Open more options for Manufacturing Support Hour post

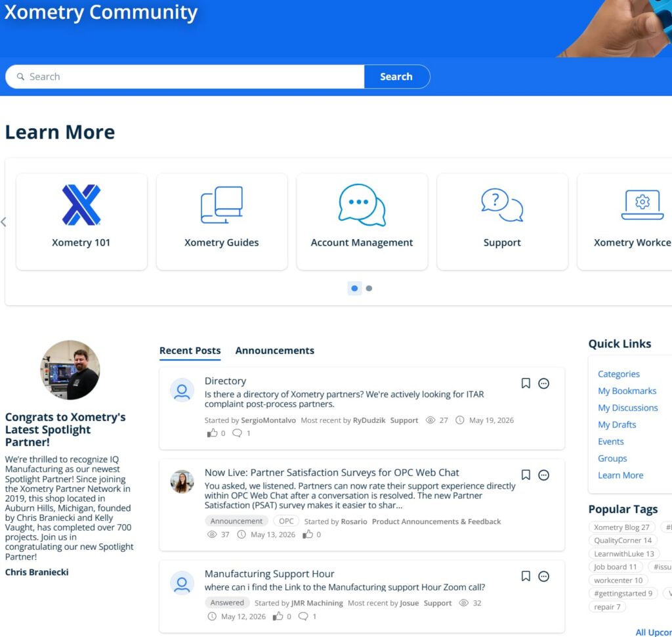pyautogui.click(x=543, y=576)
